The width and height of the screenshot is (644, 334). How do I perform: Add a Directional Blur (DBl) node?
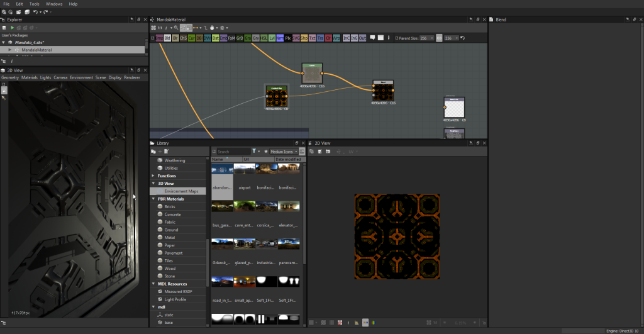point(199,38)
